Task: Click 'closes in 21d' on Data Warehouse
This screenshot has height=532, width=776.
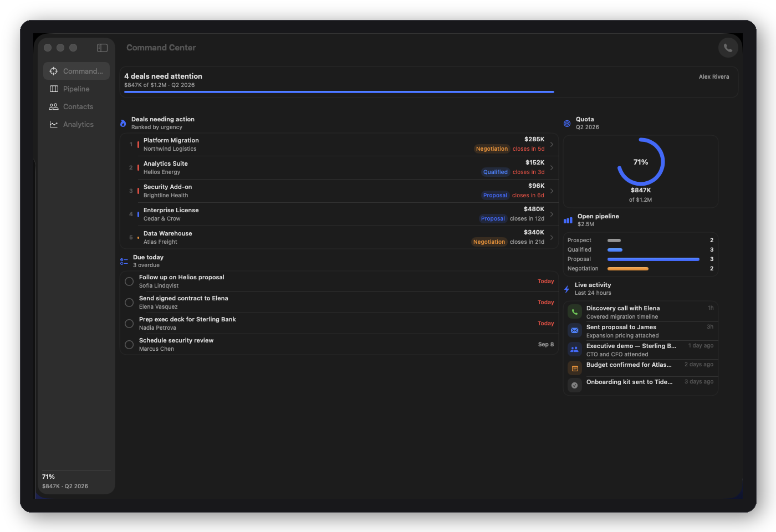Action: point(527,242)
